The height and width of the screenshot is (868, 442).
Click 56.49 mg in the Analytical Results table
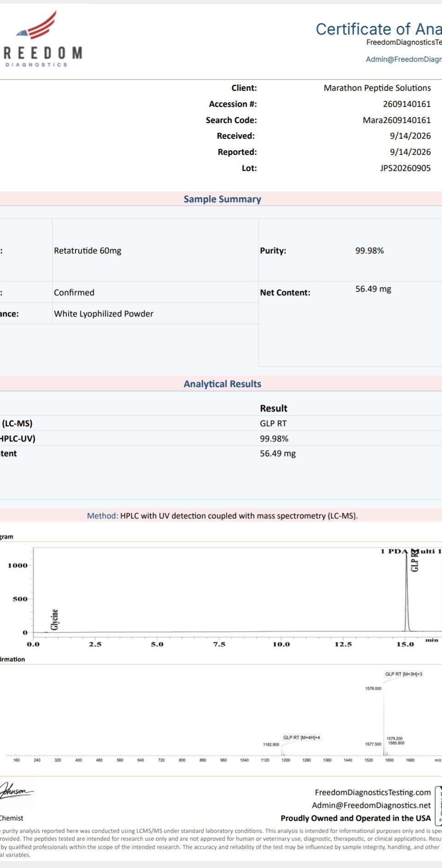click(278, 453)
